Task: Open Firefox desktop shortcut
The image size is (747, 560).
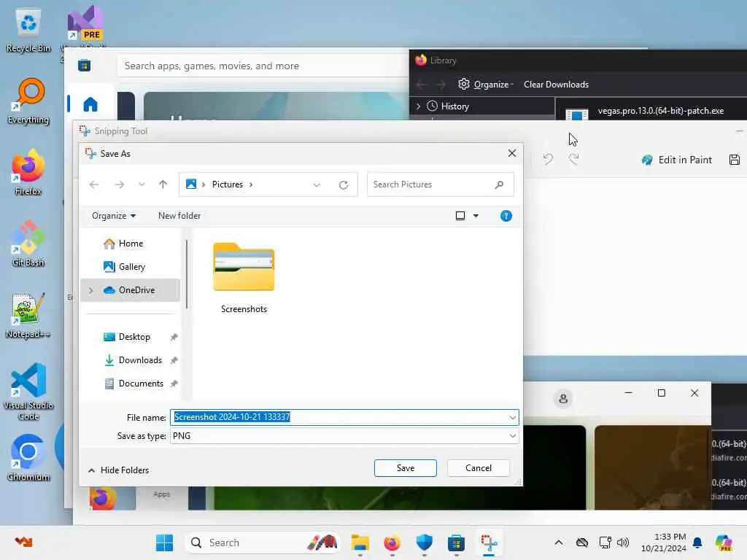Action: [28, 172]
